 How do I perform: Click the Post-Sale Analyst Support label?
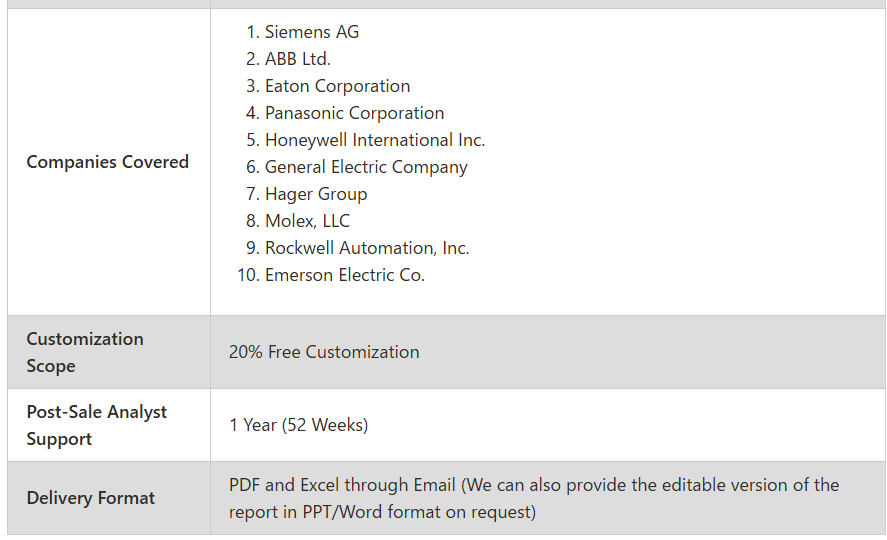point(97,425)
